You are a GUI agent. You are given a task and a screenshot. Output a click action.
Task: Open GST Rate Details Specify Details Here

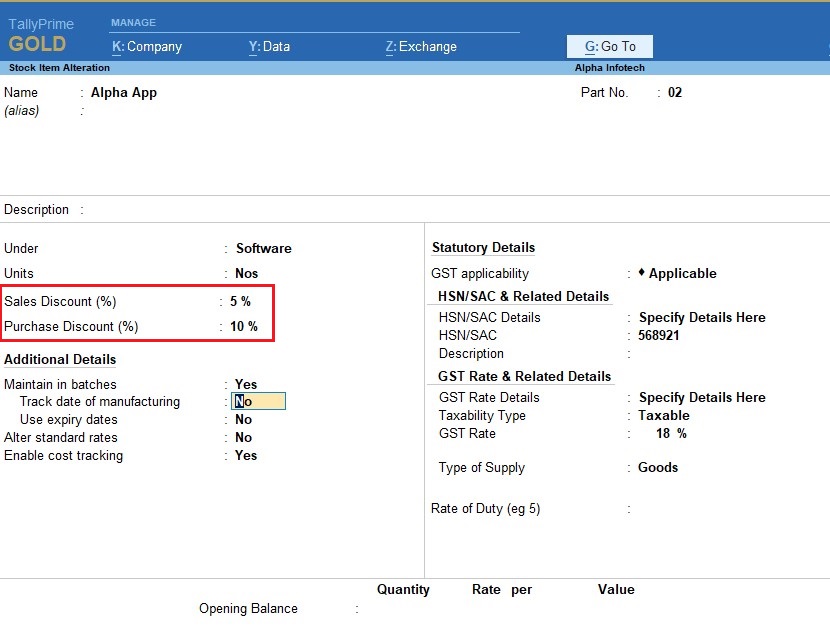(x=702, y=398)
